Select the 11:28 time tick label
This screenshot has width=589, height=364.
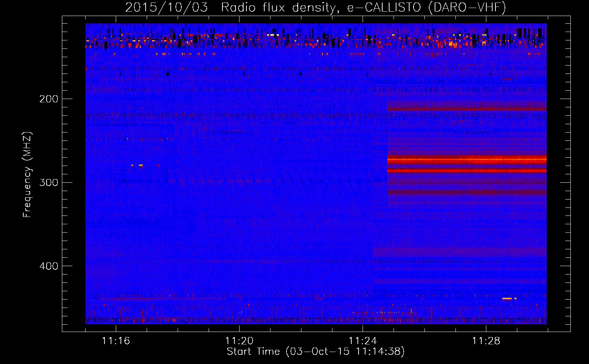[486, 341]
